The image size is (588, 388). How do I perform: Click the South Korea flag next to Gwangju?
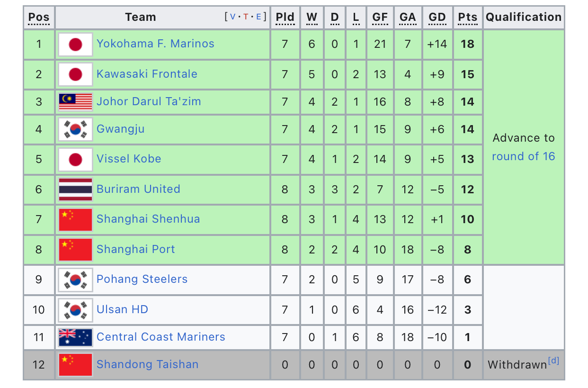75,129
